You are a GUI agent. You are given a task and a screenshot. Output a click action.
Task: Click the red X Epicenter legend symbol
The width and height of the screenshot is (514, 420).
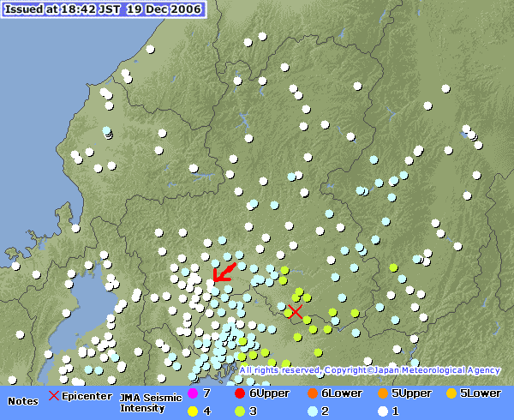[54, 395]
